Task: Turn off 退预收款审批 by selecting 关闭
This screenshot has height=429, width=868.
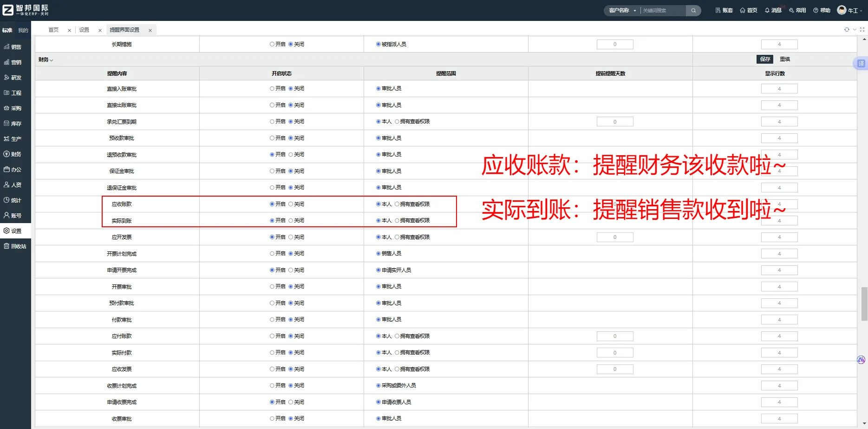Action: [x=292, y=154]
